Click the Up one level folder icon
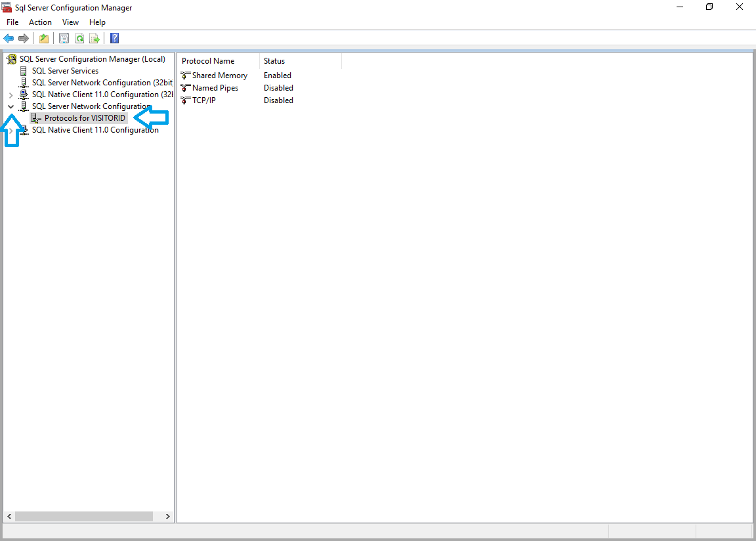Image resolution: width=756 pixels, height=541 pixels. [x=44, y=38]
